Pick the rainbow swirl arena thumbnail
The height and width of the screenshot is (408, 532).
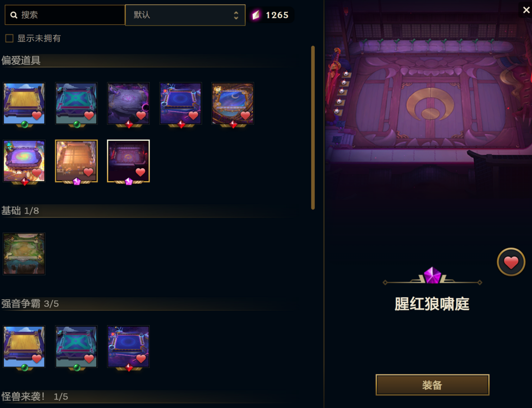24,161
